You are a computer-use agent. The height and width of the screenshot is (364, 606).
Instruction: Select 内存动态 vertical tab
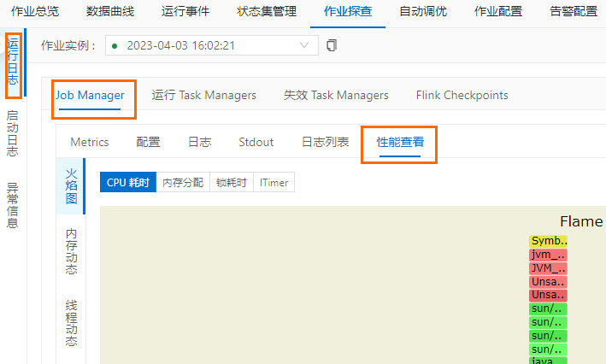click(x=71, y=251)
